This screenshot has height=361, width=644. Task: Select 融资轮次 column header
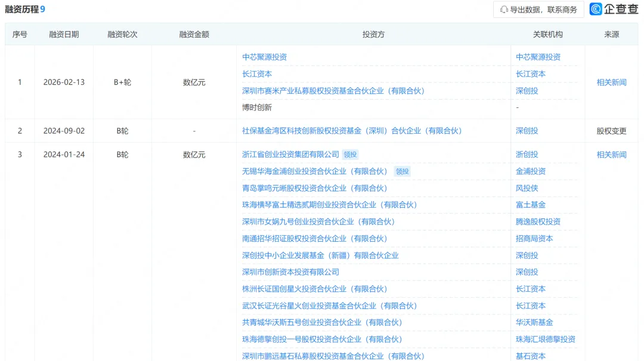tap(122, 35)
